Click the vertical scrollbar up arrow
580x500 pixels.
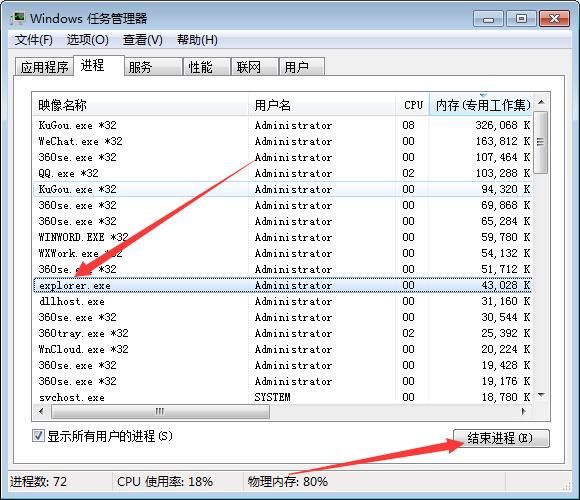click(x=541, y=102)
